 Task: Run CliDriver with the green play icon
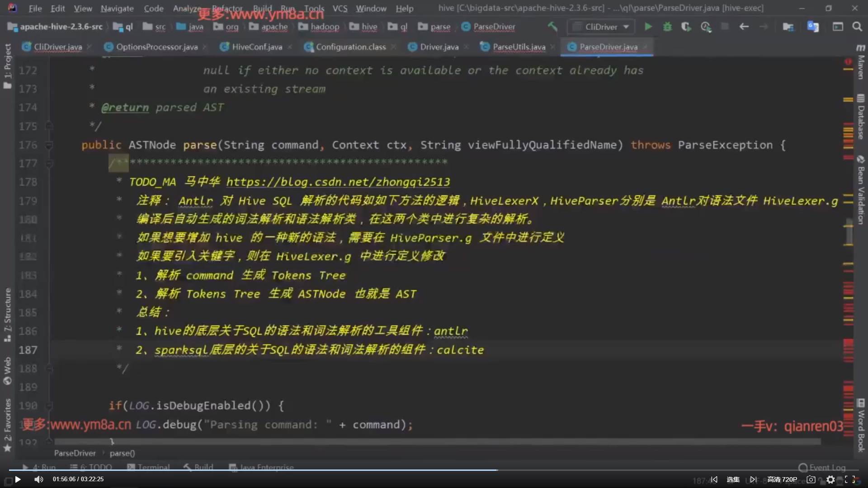click(648, 27)
